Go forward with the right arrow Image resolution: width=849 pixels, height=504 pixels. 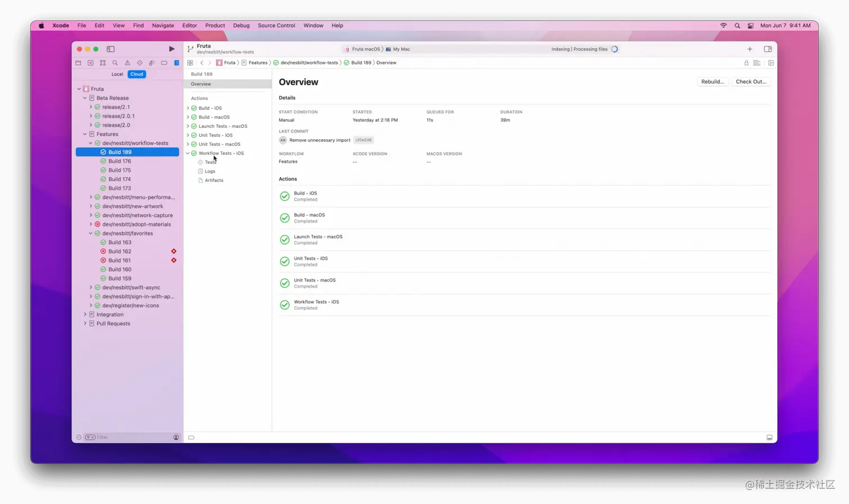(209, 63)
